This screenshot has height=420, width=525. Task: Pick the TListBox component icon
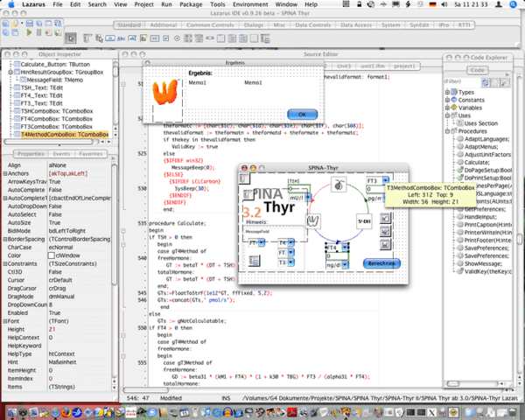click(188, 38)
